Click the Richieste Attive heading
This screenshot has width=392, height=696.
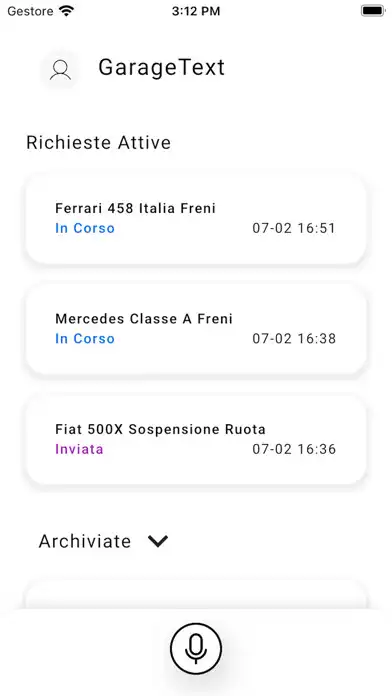pyautogui.click(x=99, y=142)
